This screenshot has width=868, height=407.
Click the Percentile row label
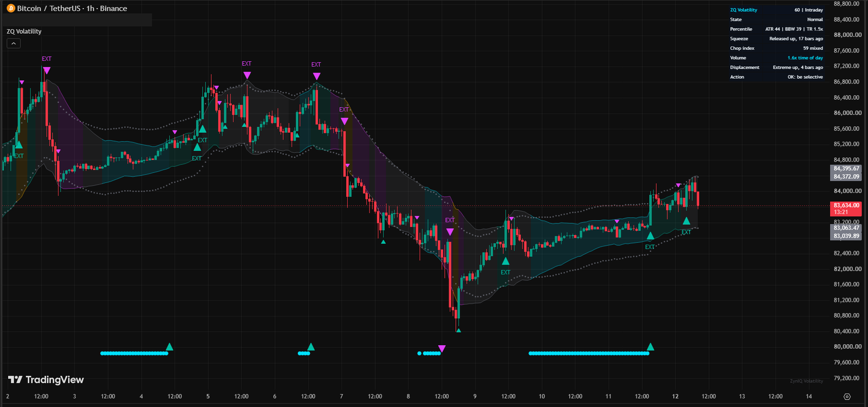[741, 29]
